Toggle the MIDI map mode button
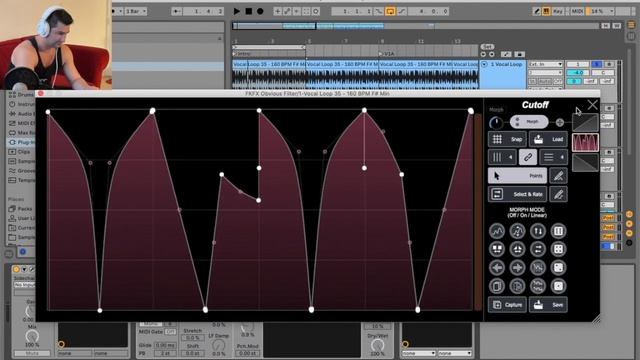Image resolution: width=640 pixels, height=360 pixels. click(577, 11)
